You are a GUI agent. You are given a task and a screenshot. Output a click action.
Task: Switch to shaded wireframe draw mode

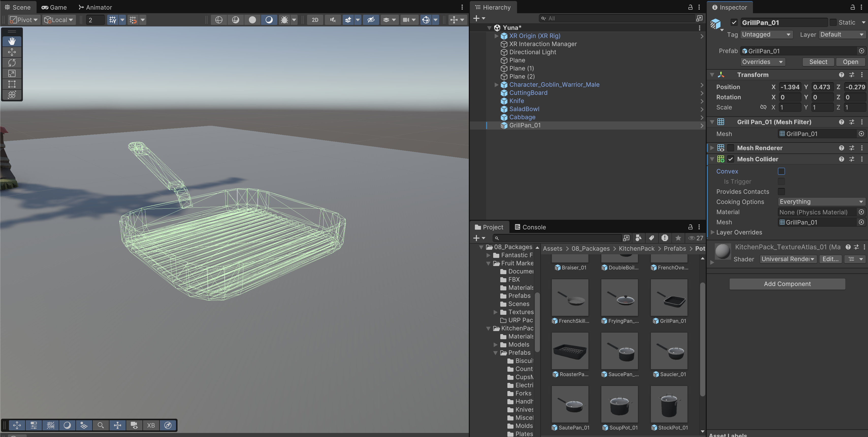click(235, 20)
